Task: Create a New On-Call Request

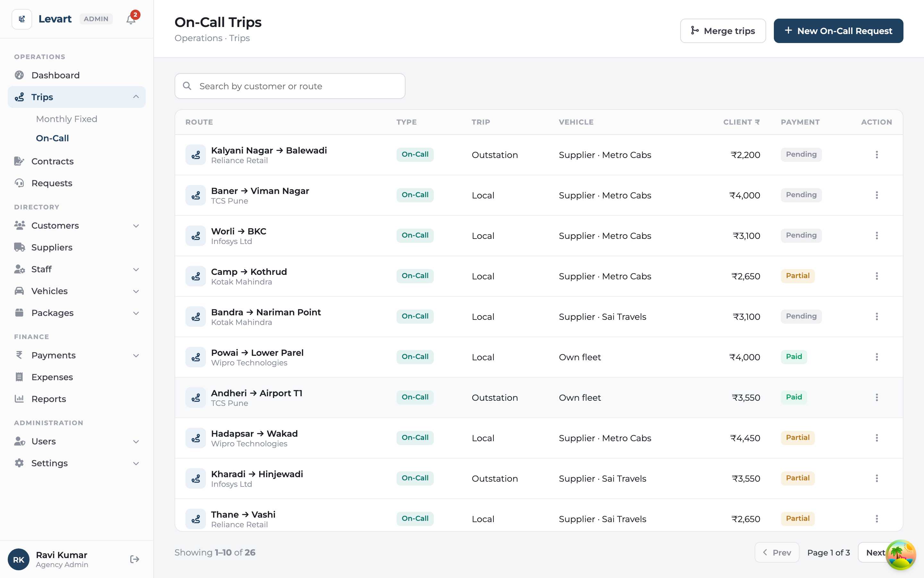Action: (x=838, y=31)
